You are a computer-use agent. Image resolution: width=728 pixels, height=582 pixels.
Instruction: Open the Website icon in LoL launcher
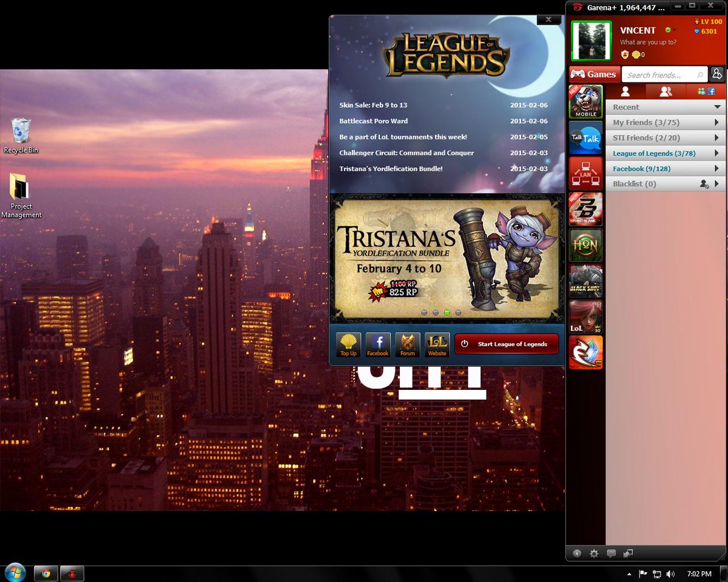point(437,344)
